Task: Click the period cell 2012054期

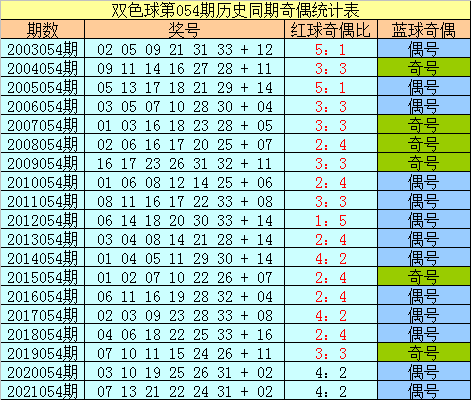Action: (x=42, y=220)
